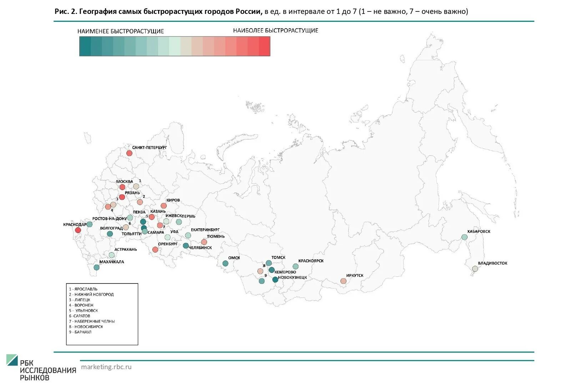This screenshot has width=575, height=392.
Task: Click marker number 8 for Novosibirsk
Action: click(x=260, y=271)
